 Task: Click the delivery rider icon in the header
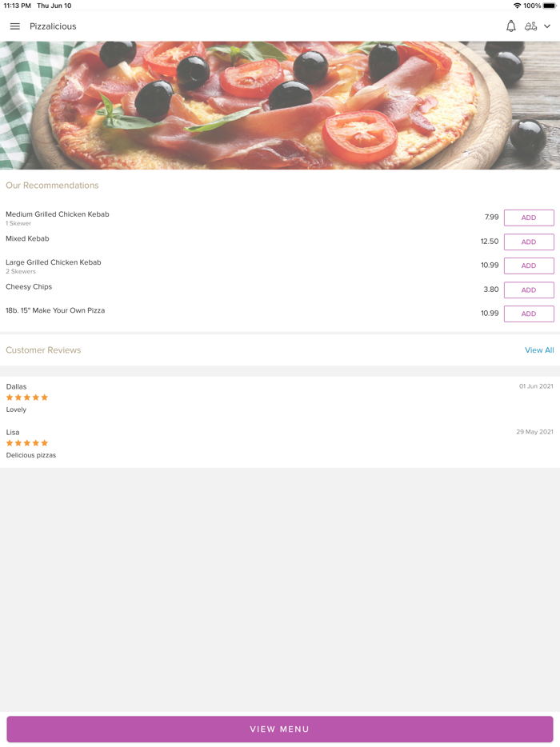pyautogui.click(x=531, y=26)
